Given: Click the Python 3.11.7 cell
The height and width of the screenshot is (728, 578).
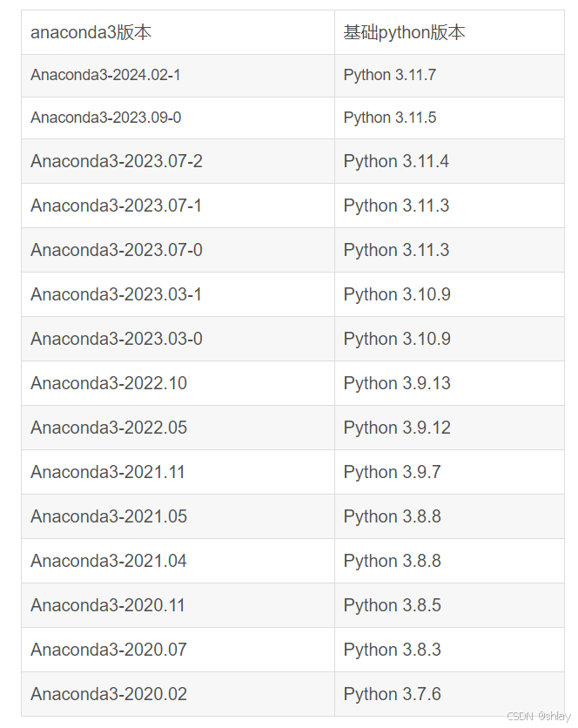Looking at the screenshot, I should 449,76.
